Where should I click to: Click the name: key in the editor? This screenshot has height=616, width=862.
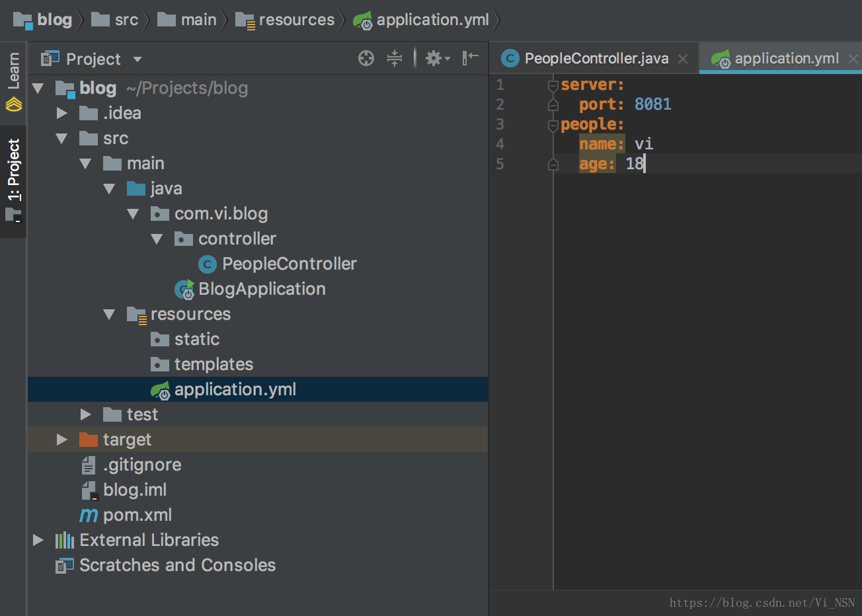pyautogui.click(x=602, y=144)
